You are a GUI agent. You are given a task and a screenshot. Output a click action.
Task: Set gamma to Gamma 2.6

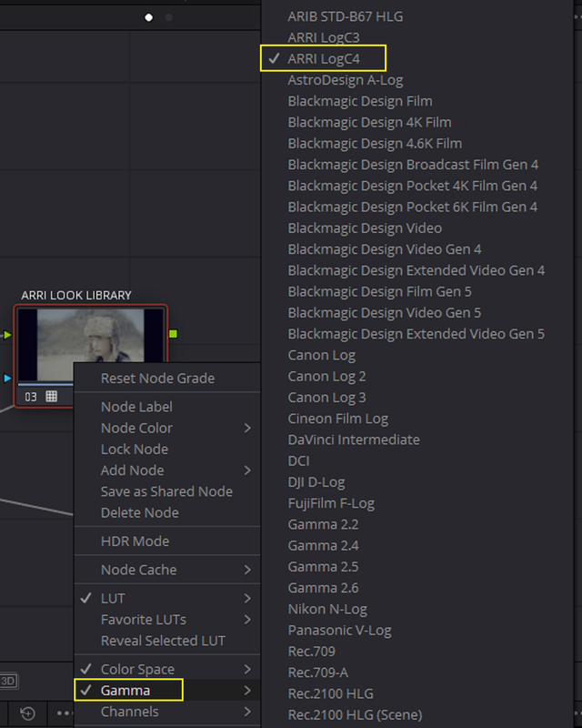(x=323, y=588)
